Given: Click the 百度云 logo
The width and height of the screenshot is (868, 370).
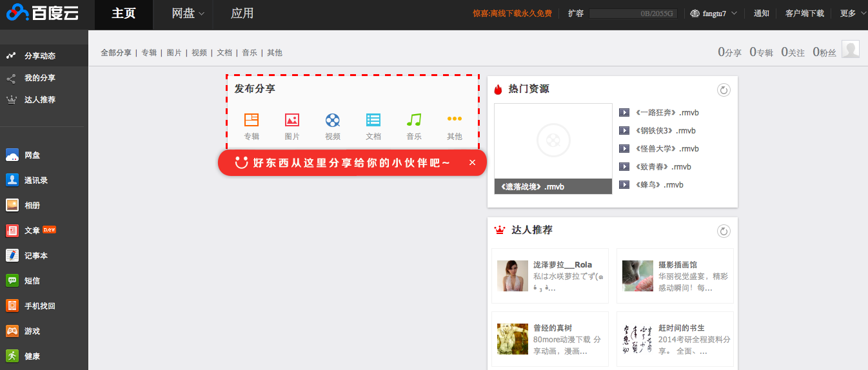Looking at the screenshot, I should coord(43,13).
